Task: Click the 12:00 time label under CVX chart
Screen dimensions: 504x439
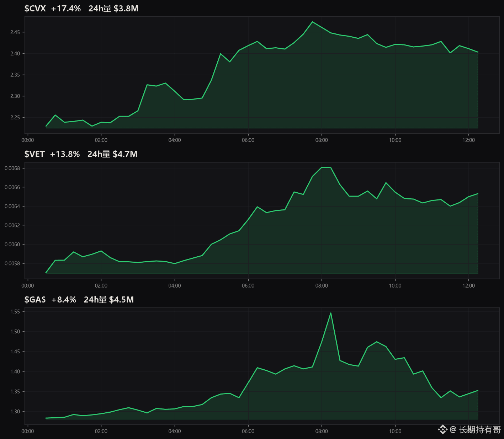Action: (x=469, y=140)
